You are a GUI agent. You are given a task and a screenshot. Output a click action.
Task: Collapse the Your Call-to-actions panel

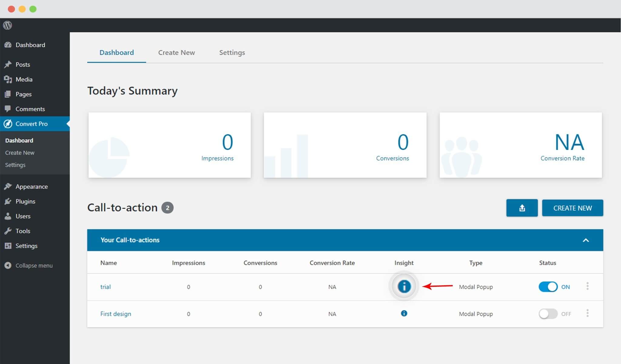pyautogui.click(x=586, y=240)
